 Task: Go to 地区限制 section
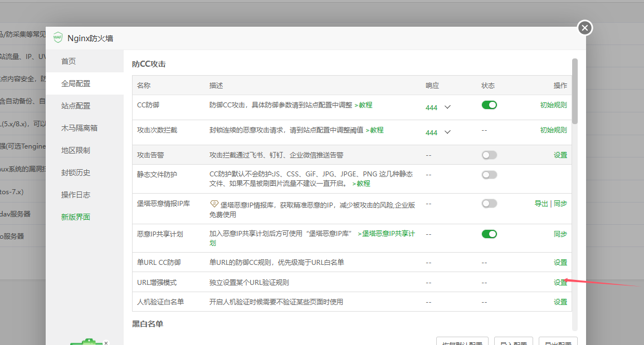point(85,150)
